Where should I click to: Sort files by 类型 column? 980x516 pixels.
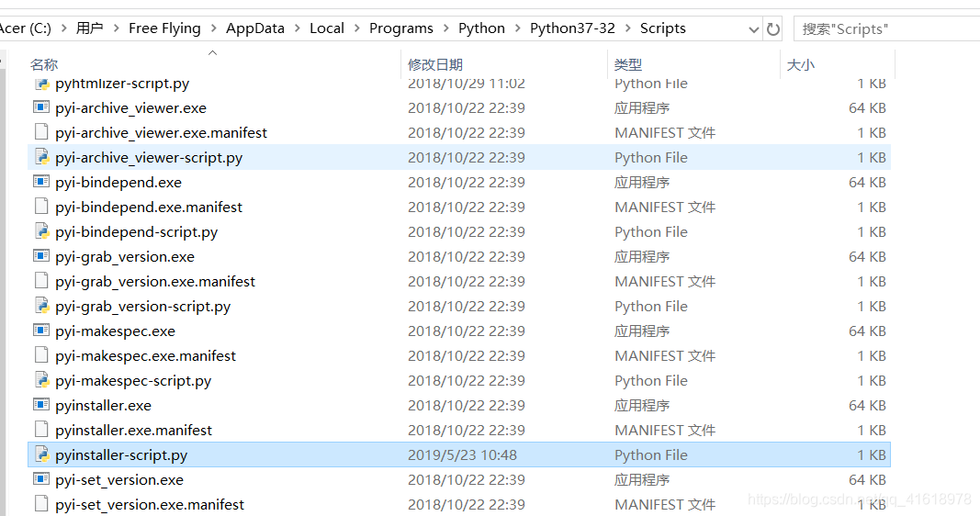[628, 64]
